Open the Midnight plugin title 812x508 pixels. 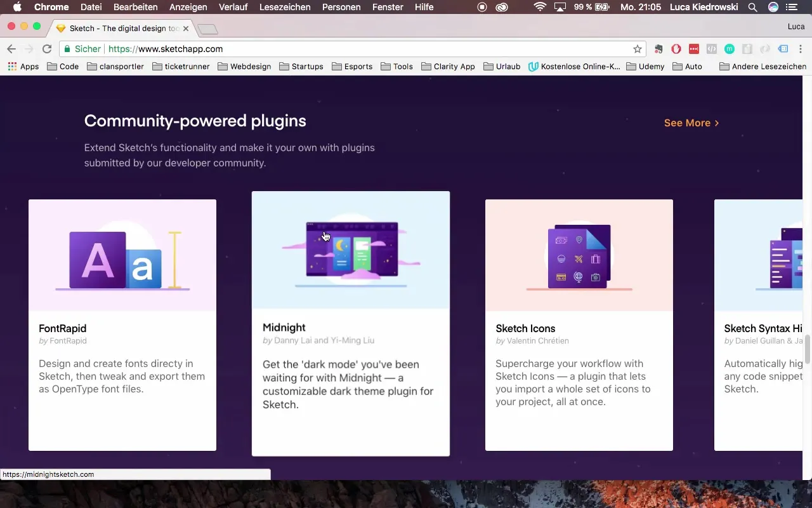coord(284,328)
